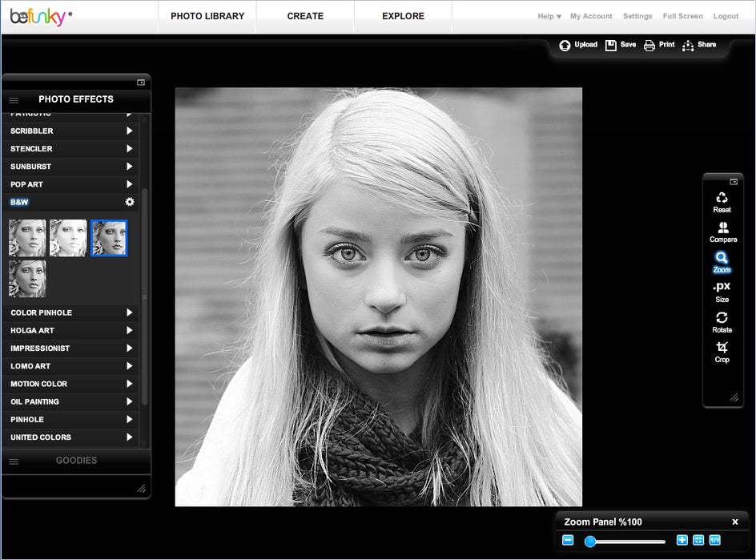
Task: Click the Save button in top toolbar
Action: 621,45
